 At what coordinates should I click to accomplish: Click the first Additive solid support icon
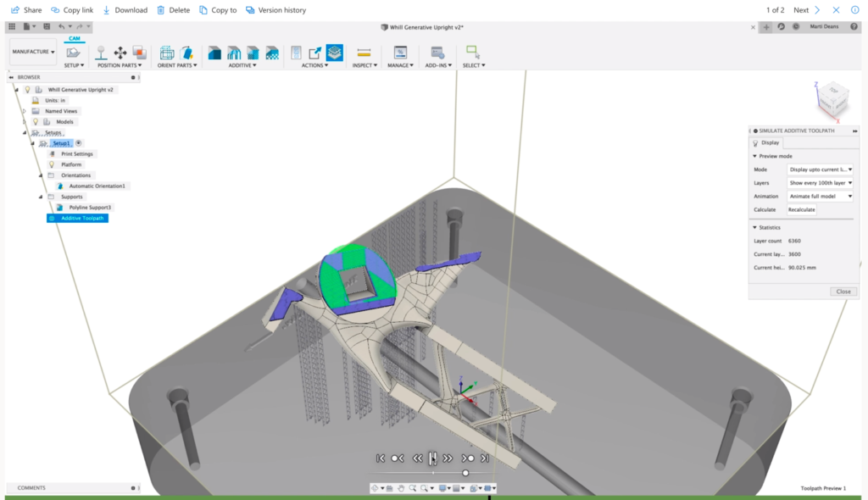(214, 53)
